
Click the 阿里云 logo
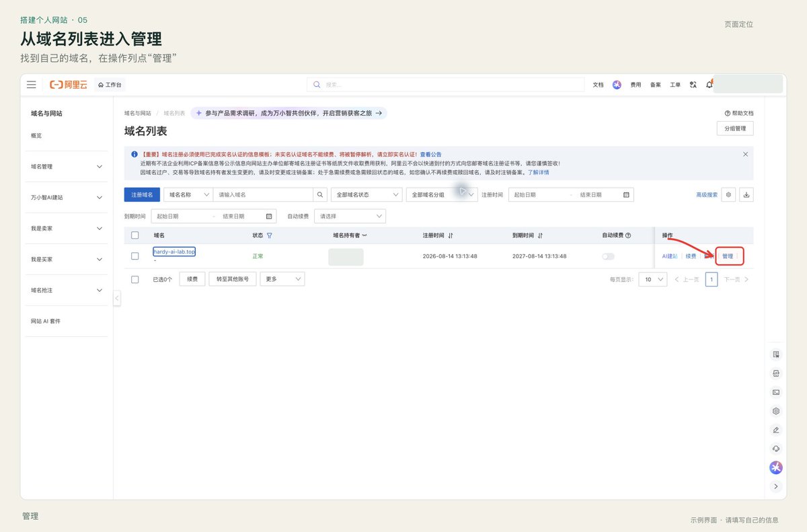click(x=68, y=85)
